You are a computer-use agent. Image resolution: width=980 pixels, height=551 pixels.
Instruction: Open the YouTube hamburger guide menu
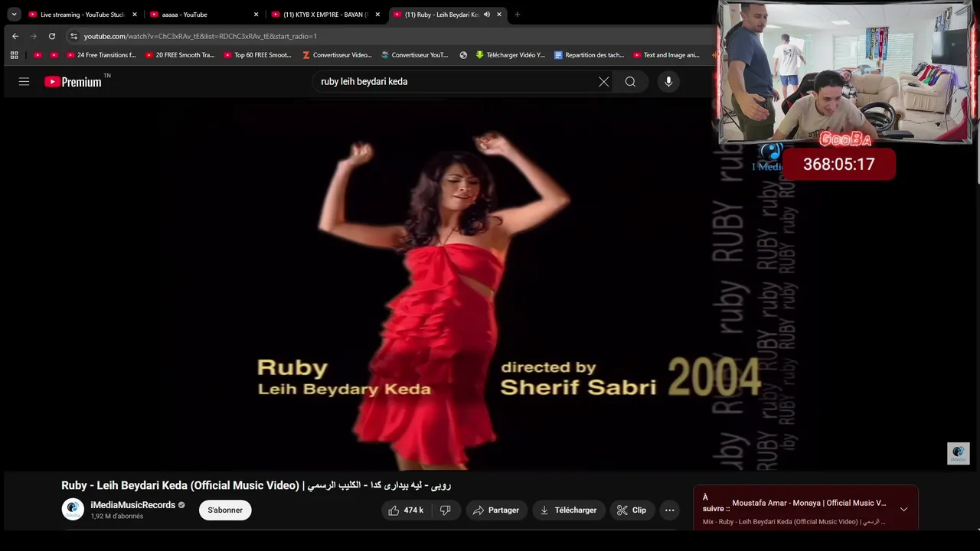click(x=24, y=81)
